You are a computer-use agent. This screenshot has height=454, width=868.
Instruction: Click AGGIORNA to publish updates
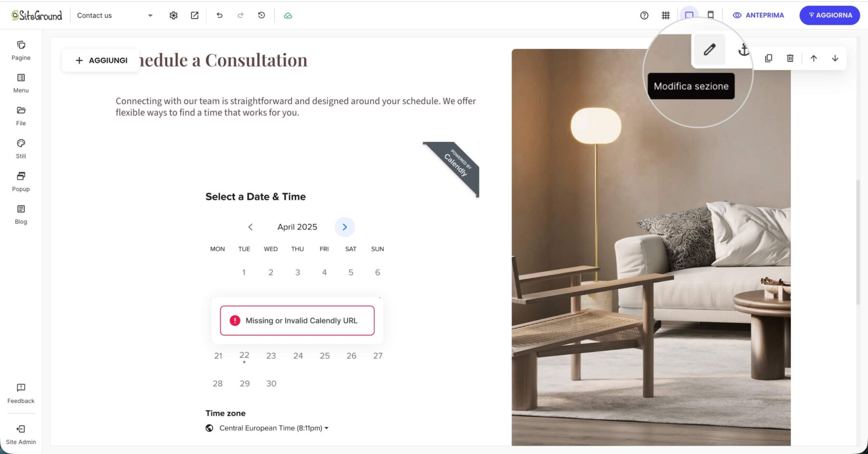[x=830, y=15]
